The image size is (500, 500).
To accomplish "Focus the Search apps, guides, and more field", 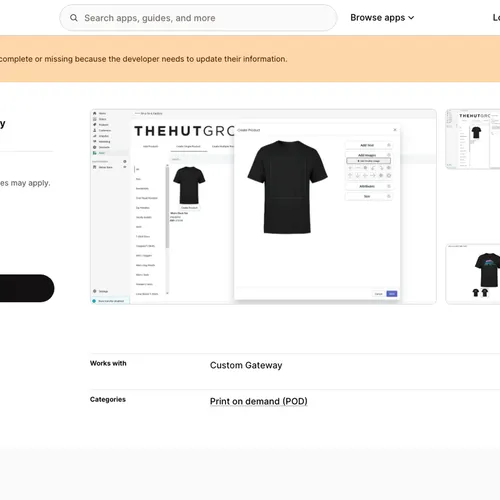I will pyautogui.click(x=198, y=18).
